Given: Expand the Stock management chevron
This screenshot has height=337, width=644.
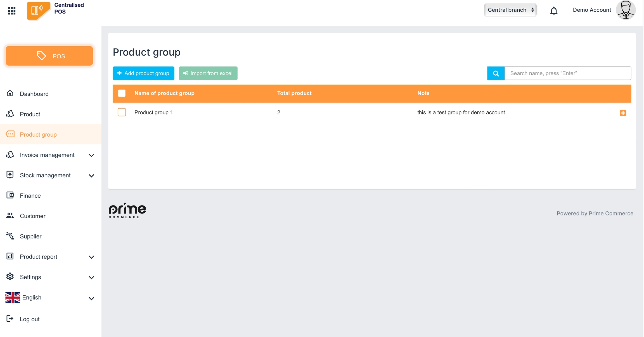Looking at the screenshot, I should point(91,176).
